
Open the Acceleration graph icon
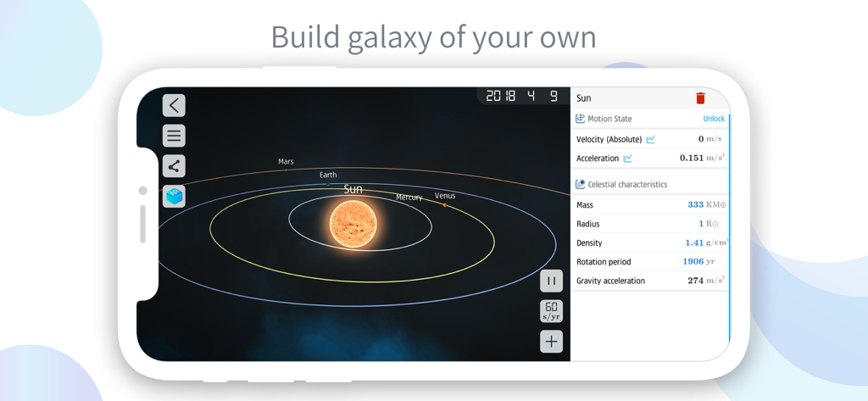[x=627, y=159]
